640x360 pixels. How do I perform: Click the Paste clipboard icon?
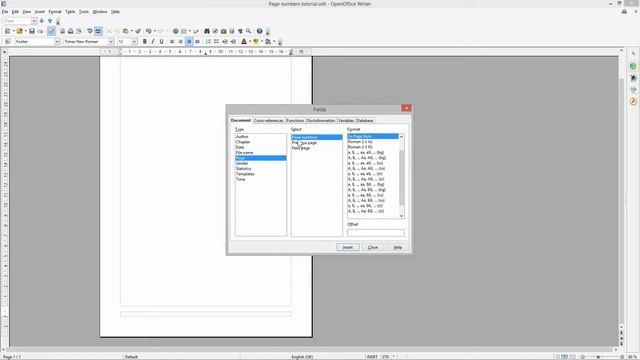point(126,31)
